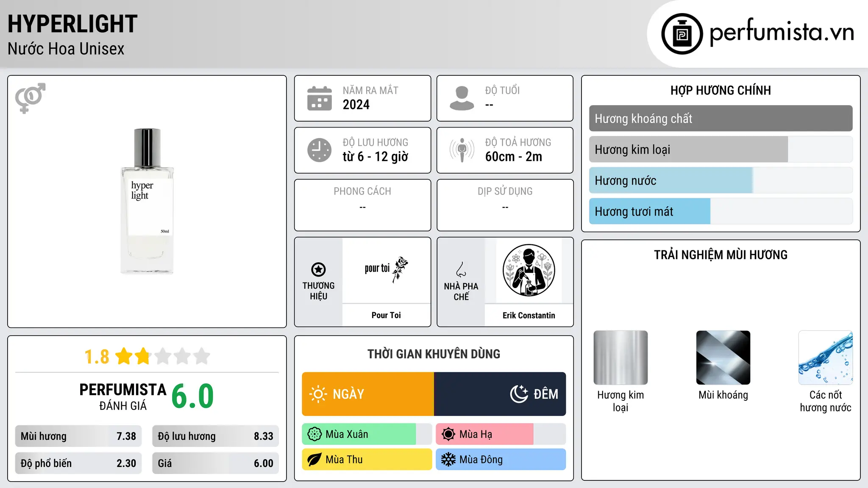Click the THƯƠNG HIỆU label
868x488 pixels.
pos(318,291)
